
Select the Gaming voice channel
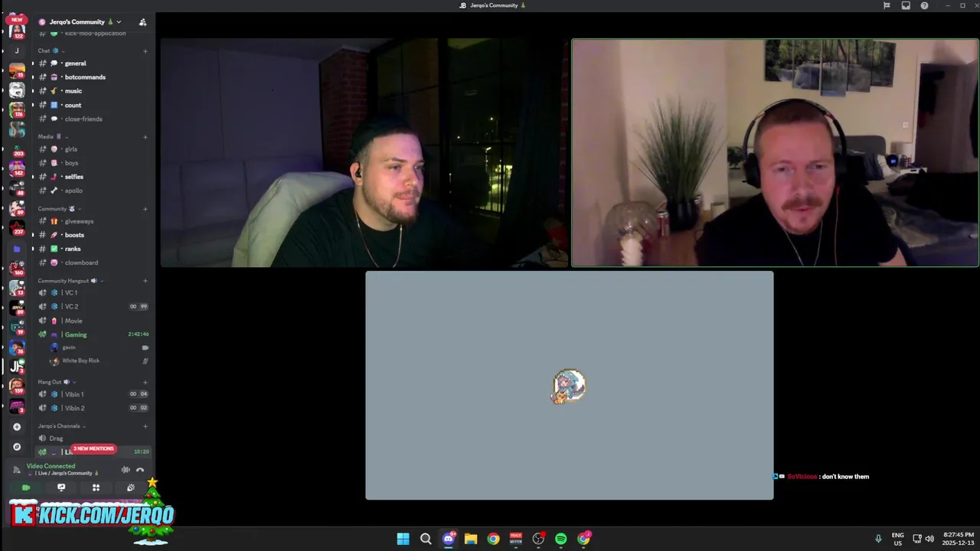tap(92, 334)
